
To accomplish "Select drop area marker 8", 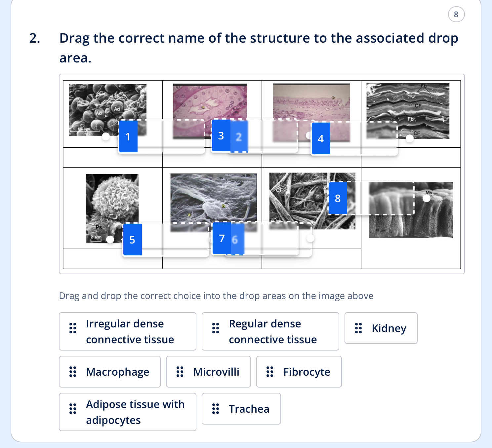I will pyautogui.click(x=338, y=198).
